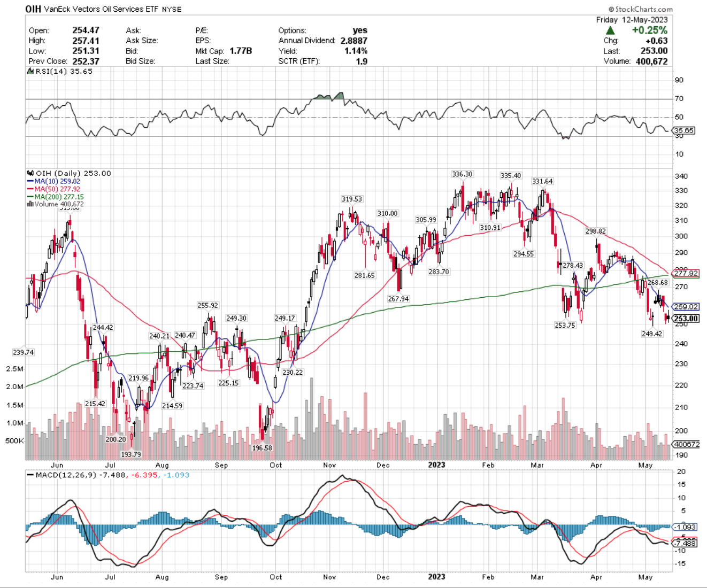Click the 298.82 April high label
707x588 pixels.
click(595, 231)
